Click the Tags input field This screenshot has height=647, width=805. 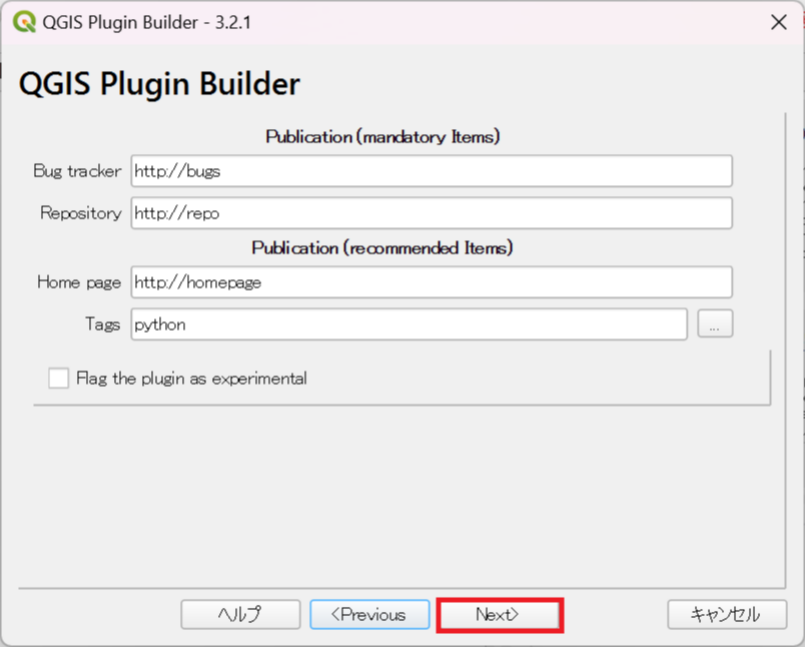pos(409,324)
